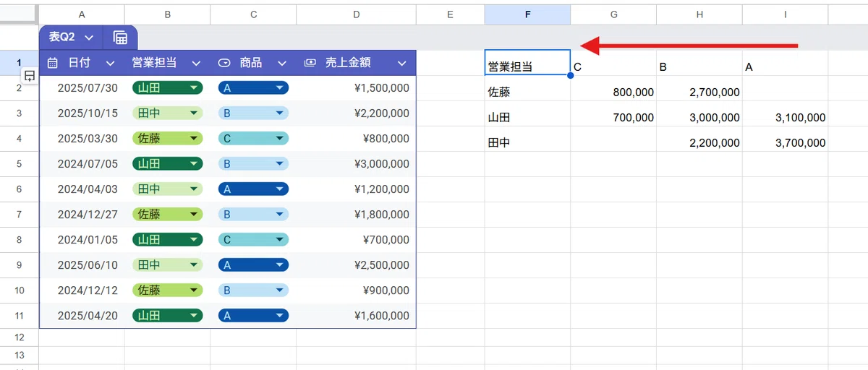Screen dimensions: 868x370
Task: Open the product A dropdown in row 9
Action: pos(280,265)
